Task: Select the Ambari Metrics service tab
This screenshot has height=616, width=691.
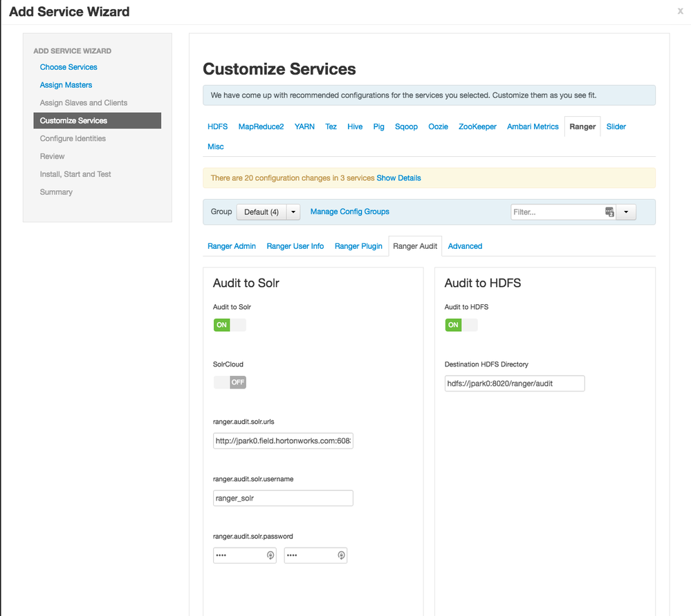Action: (533, 127)
